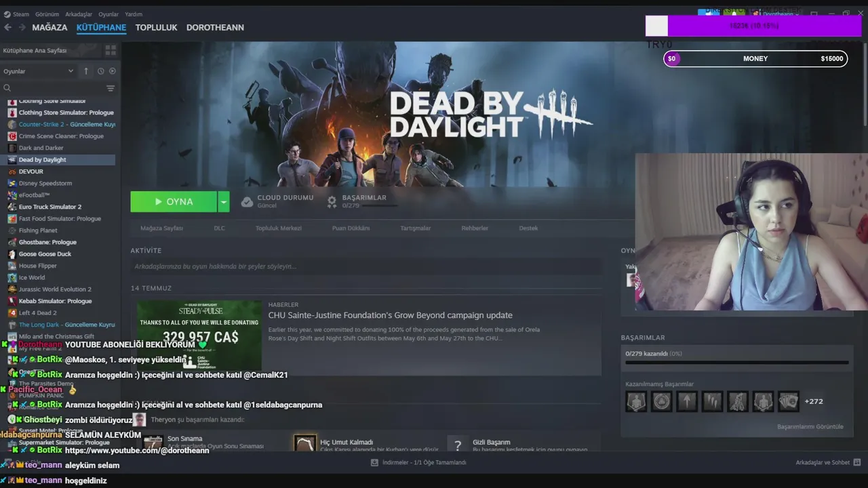This screenshot has height=488, width=868.
Task: Click the playing cards achievement icon
Action: [788, 402]
